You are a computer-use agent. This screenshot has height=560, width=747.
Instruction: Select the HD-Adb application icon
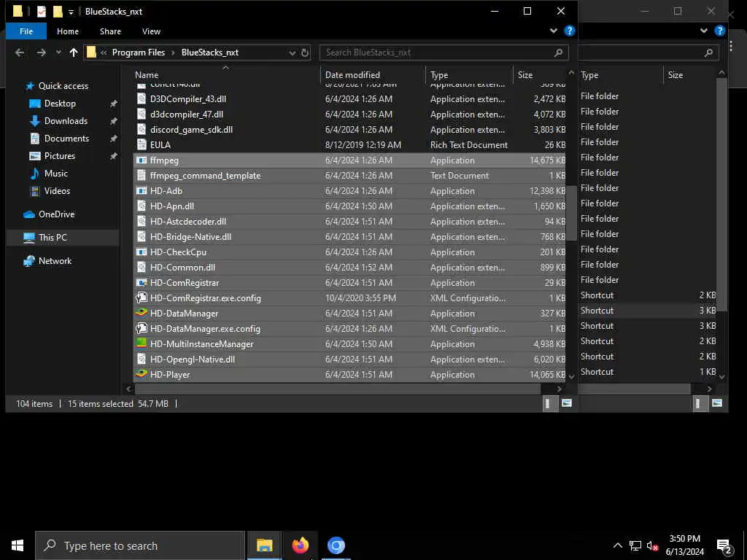click(x=142, y=191)
